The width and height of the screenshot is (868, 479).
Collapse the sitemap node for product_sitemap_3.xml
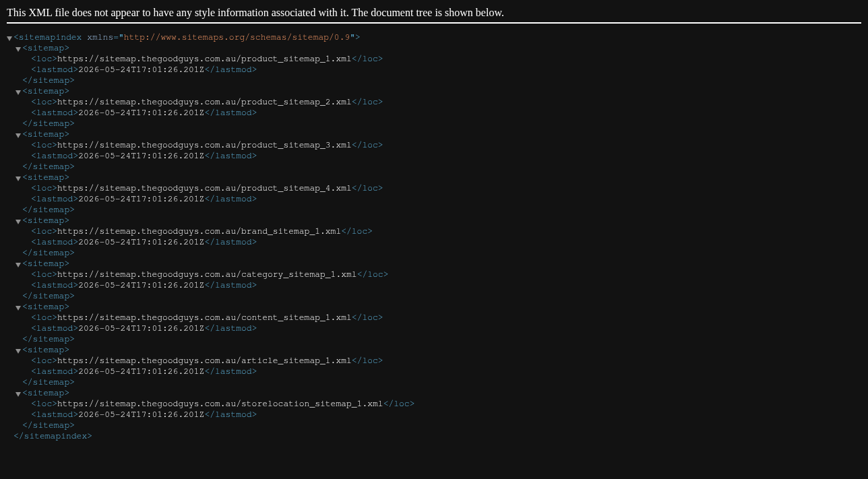[x=18, y=135]
